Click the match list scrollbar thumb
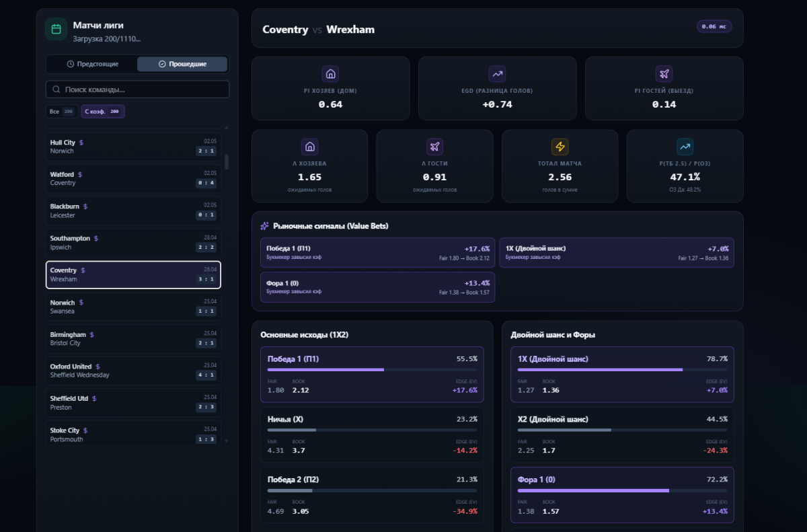Image resolution: width=807 pixels, height=532 pixels. (226, 161)
